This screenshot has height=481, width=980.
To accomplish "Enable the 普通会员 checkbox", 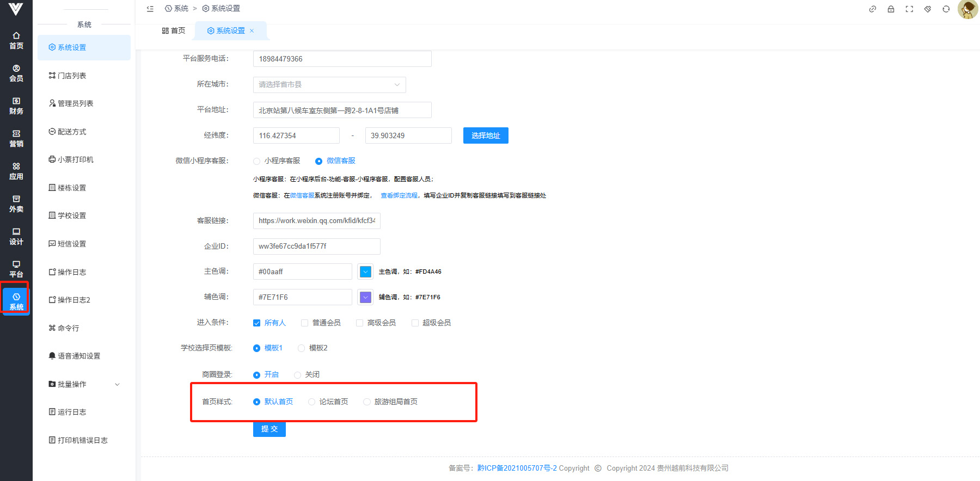I will (305, 323).
